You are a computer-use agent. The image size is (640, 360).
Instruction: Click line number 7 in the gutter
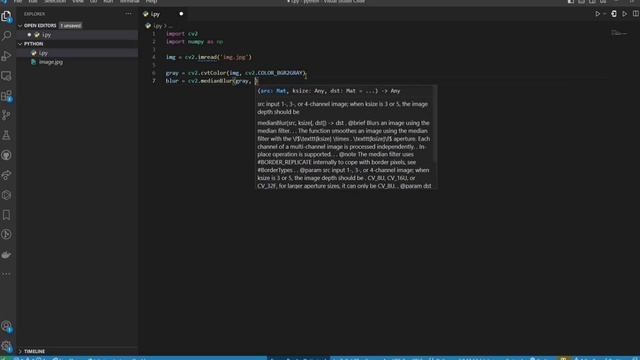pos(154,81)
